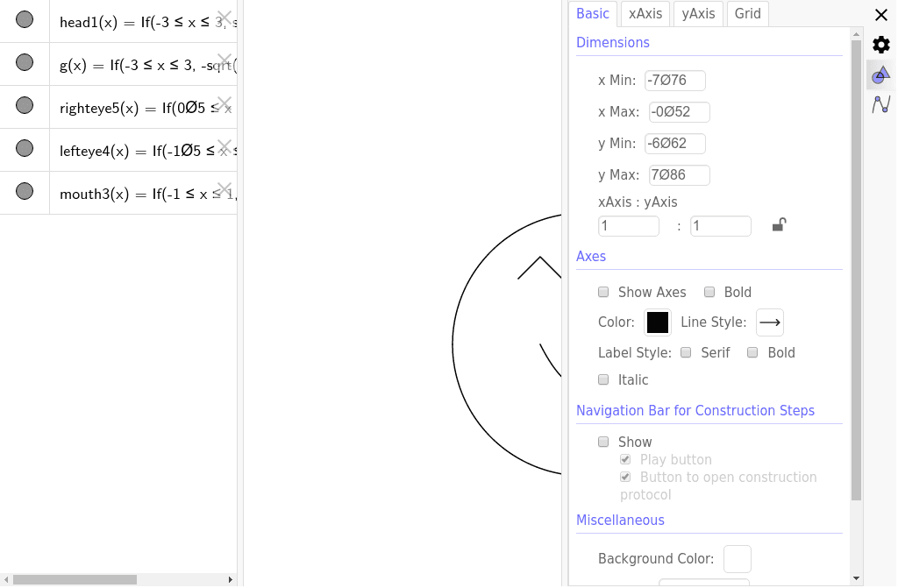The height and width of the screenshot is (588, 898).
Task: Toggle the axis ratio lock icon
Action: click(x=779, y=225)
